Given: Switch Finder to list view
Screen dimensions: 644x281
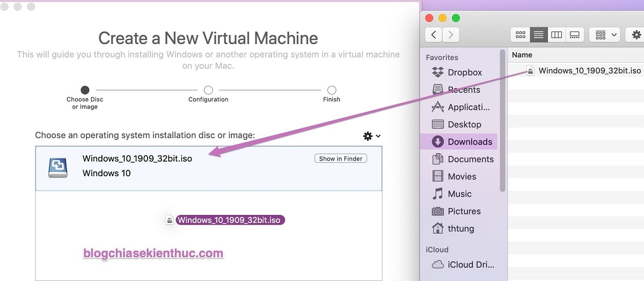Looking at the screenshot, I should tap(539, 35).
